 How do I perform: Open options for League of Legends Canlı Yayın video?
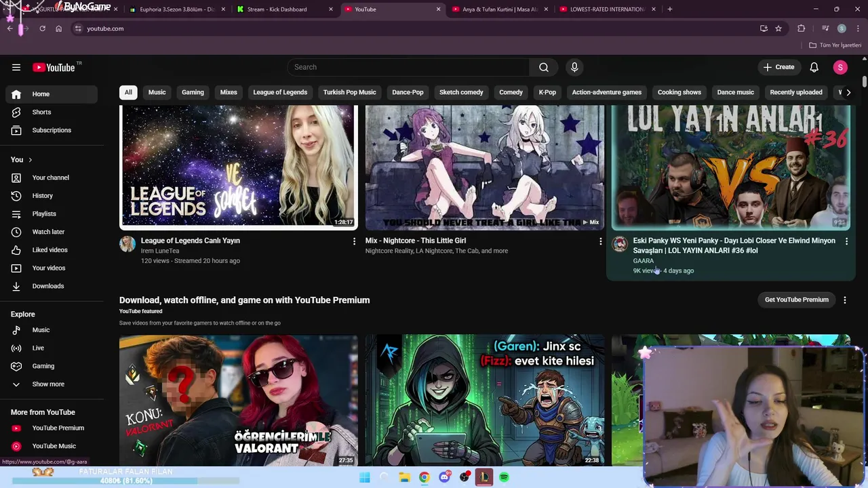click(x=354, y=241)
